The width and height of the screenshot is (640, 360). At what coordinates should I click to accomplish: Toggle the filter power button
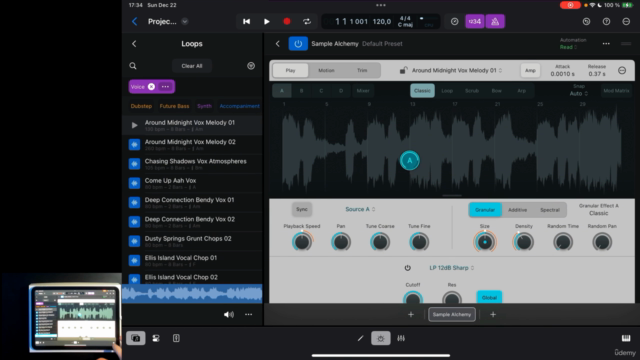(x=407, y=268)
